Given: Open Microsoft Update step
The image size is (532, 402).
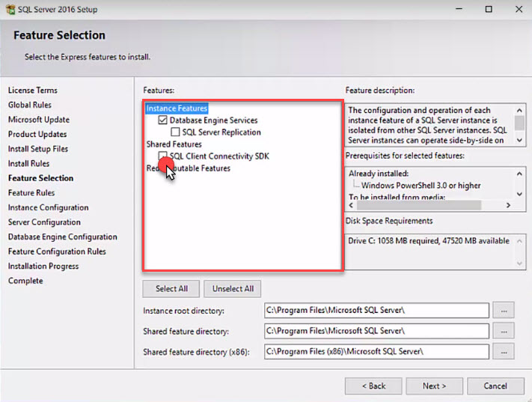Looking at the screenshot, I should [x=39, y=120].
